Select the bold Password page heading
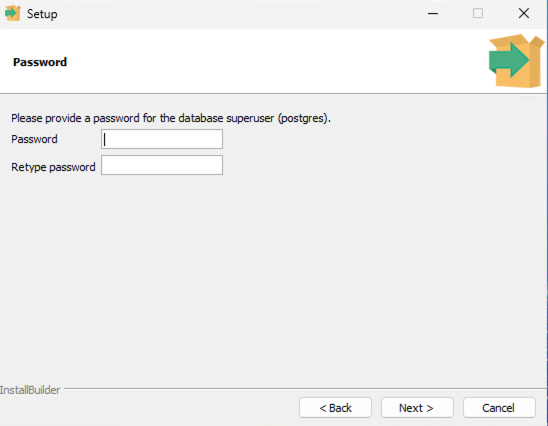Screen dimensions: 548x426 pos(40,62)
